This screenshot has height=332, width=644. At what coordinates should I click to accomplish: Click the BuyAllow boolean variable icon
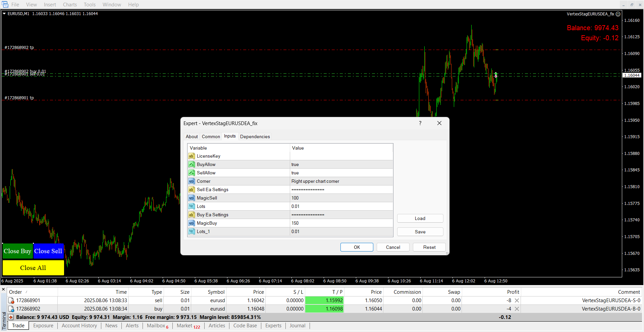point(191,164)
